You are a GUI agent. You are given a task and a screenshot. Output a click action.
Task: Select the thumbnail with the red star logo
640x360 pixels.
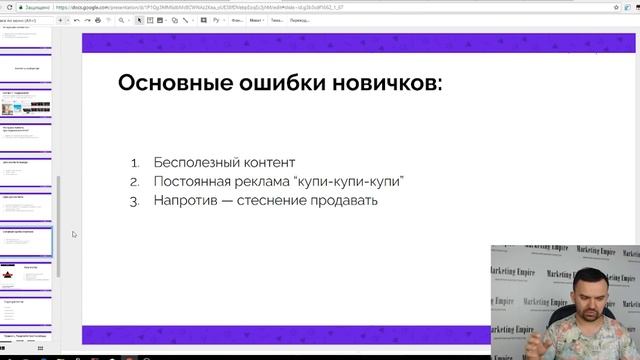[26, 277]
